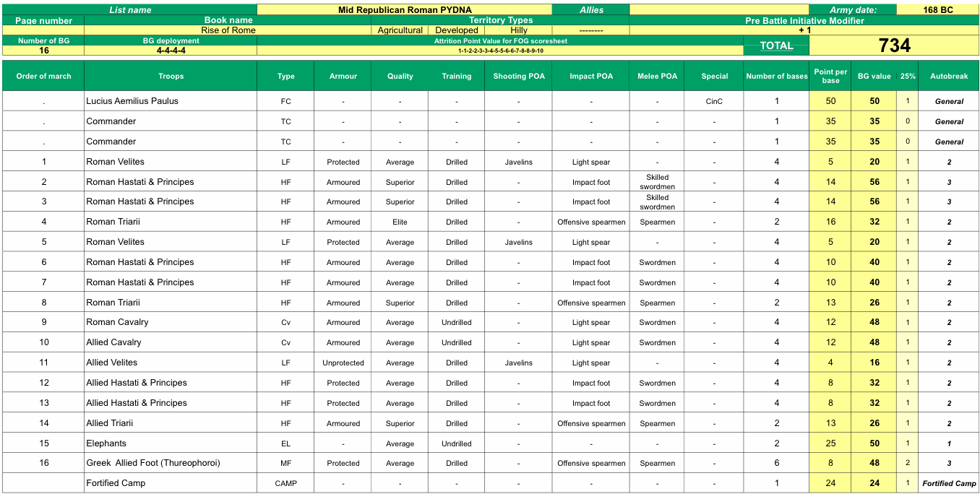
Task: Click the 'Developed' territory type cell
Action: click(457, 30)
